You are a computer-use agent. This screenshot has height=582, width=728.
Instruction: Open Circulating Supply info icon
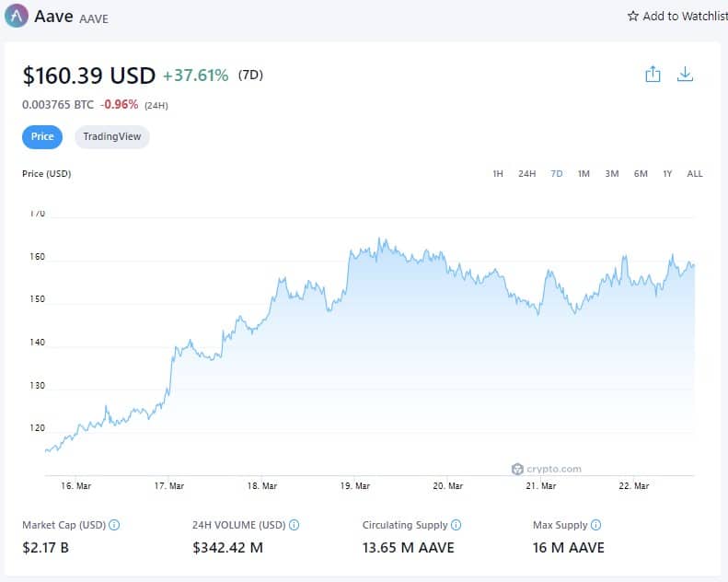[456, 525]
